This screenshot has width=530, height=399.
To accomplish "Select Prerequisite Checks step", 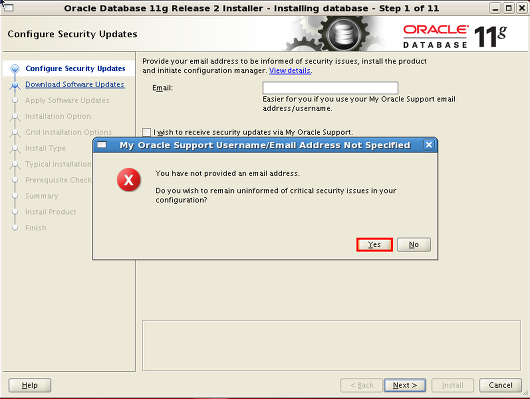I will coord(58,180).
